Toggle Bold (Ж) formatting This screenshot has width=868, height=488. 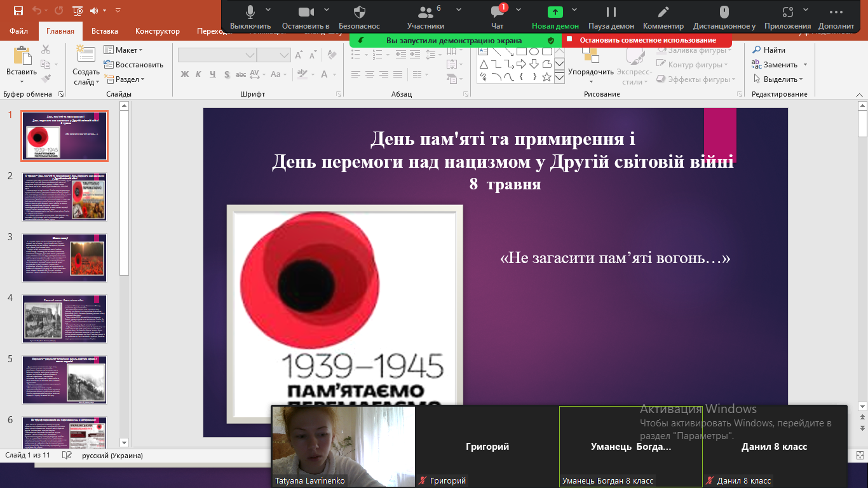point(185,74)
